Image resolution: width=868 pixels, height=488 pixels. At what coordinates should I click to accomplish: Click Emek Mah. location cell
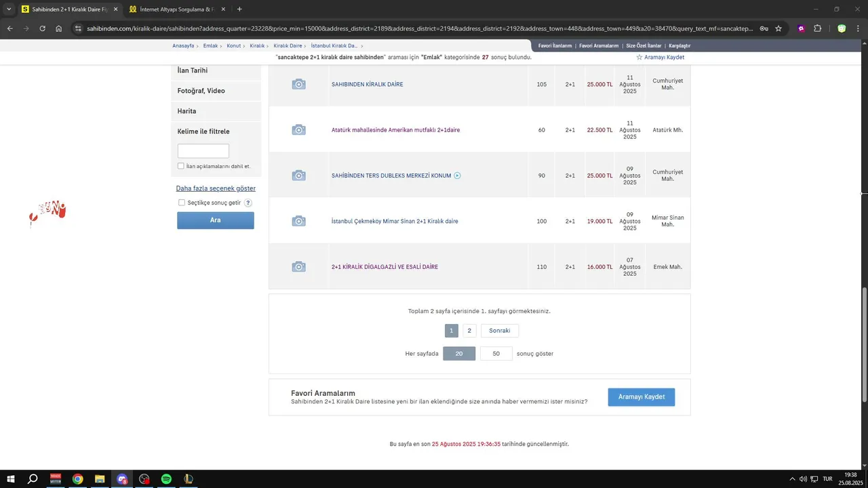(x=668, y=267)
